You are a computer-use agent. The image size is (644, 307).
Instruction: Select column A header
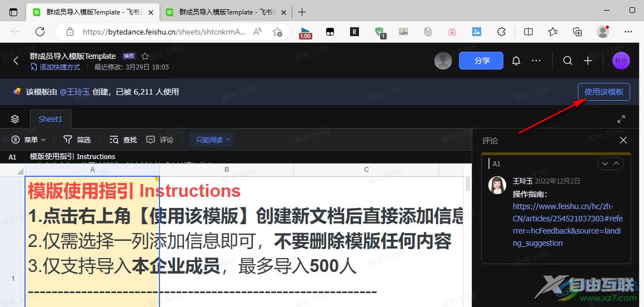coord(92,170)
